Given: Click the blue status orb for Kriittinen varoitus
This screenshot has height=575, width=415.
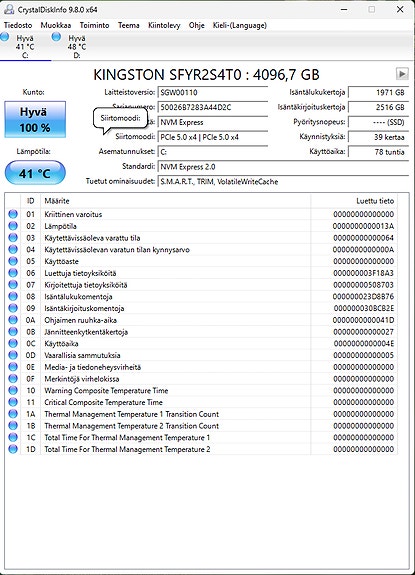Looking at the screenshot, I should [x=13, y=214].
